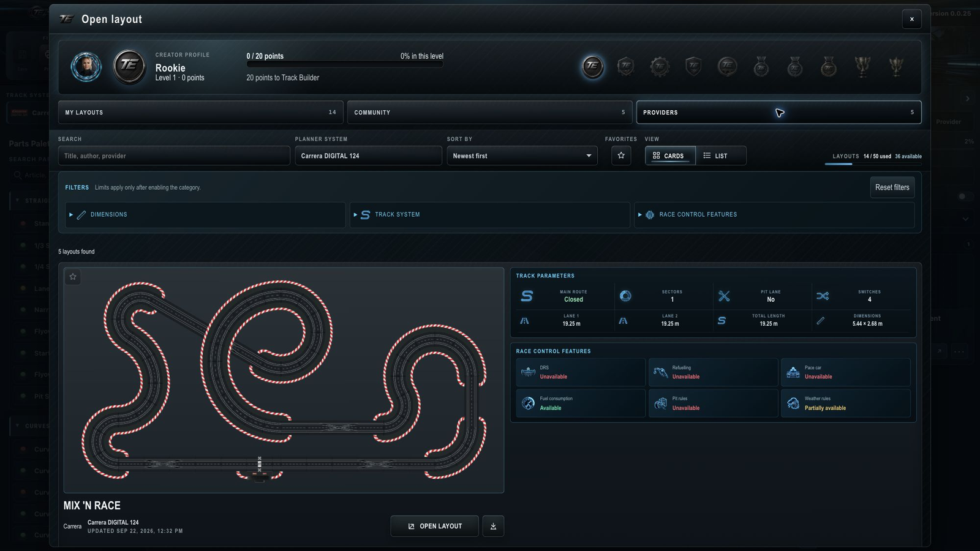Expand the Track System filter

pyautogui.click(x=490, y=215)
